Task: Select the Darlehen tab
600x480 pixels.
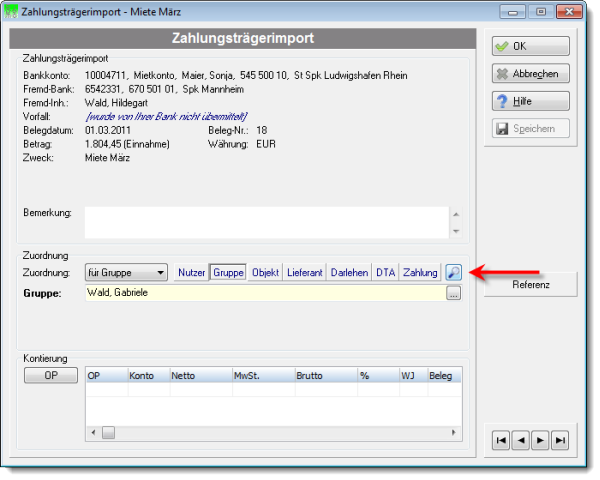Action: click(349, 273)
